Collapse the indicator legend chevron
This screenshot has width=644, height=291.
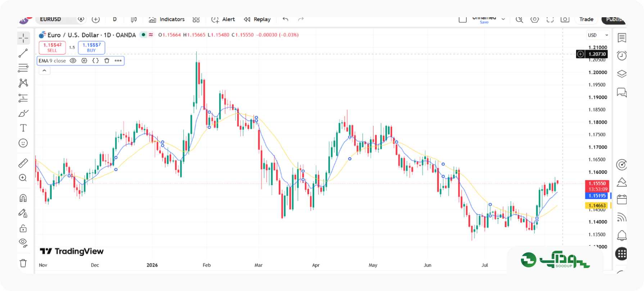44,71
